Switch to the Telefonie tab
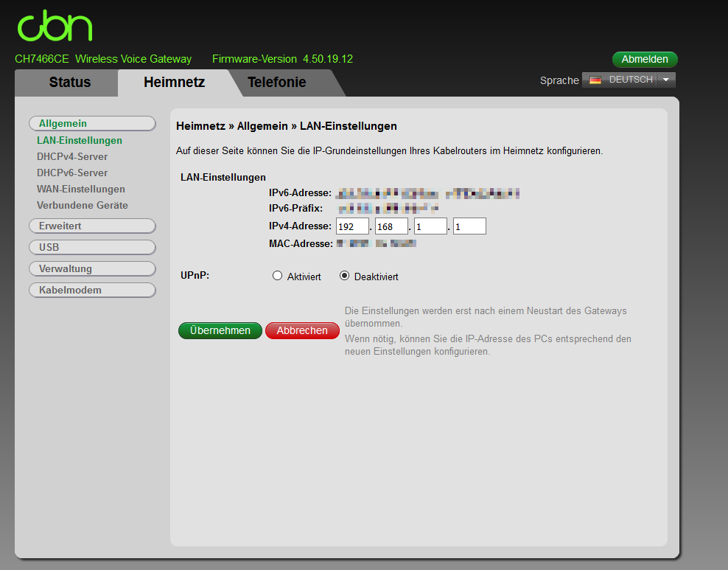The width and height of the screenshot is (728, 570). [x=277, y=83]
